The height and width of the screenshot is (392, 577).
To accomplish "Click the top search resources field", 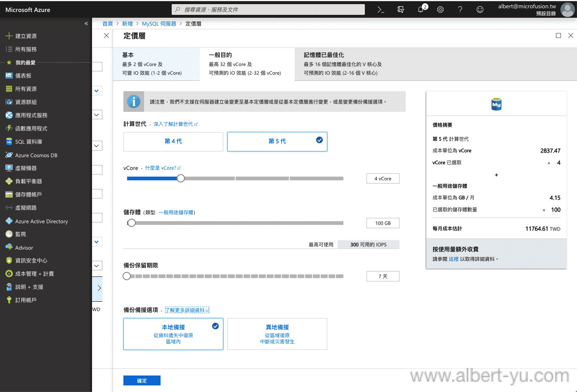I will (268, 9).
